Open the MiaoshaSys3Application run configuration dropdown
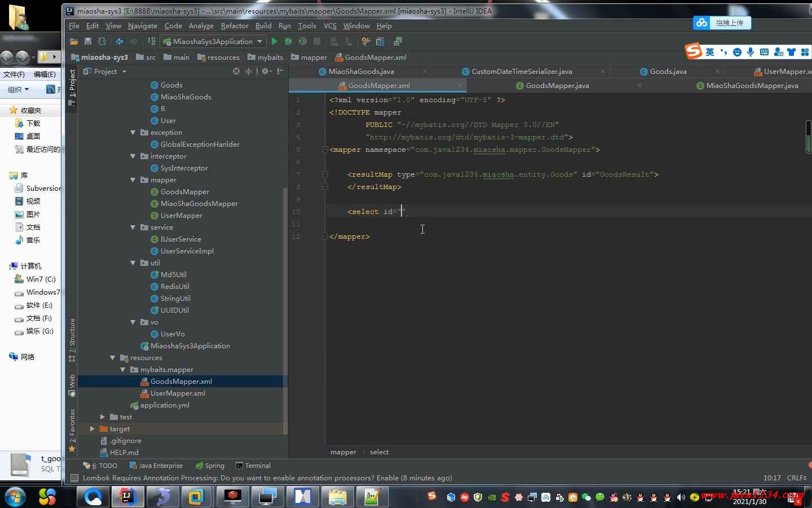The image size is (812, 508). click(x=213, y=41)
